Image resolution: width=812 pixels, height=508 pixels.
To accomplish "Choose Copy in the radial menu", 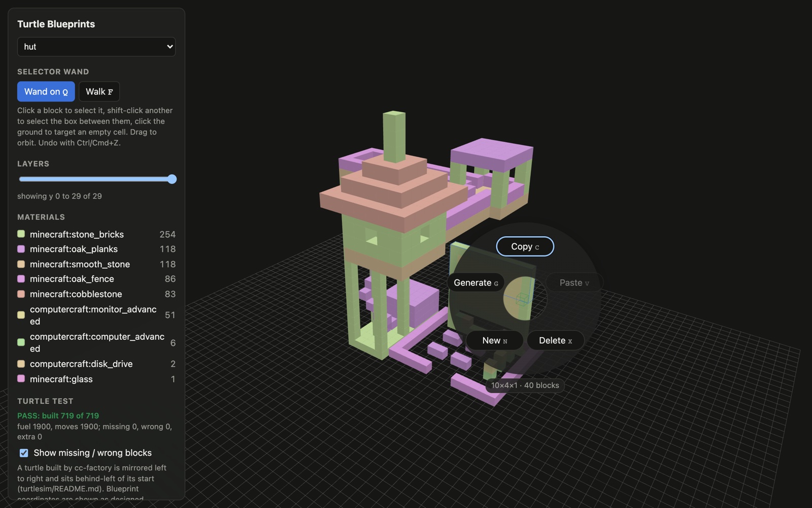I will tap(525, 246).
